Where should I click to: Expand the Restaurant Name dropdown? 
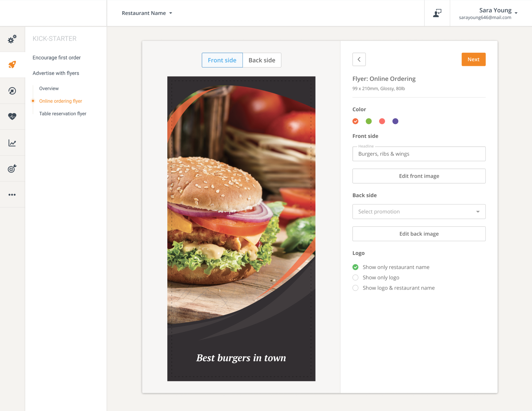(x=147, y=13)
